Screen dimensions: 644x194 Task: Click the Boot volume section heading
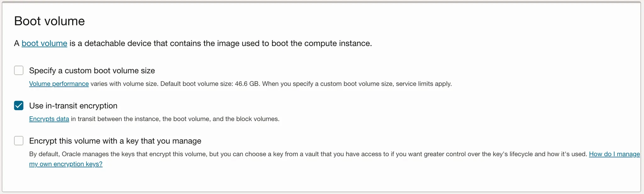[x=49, y=21]
